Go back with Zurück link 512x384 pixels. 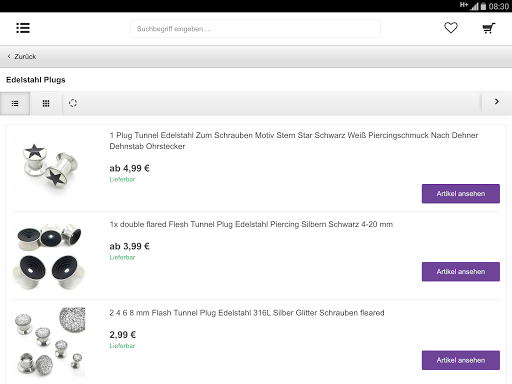point(25,57)
